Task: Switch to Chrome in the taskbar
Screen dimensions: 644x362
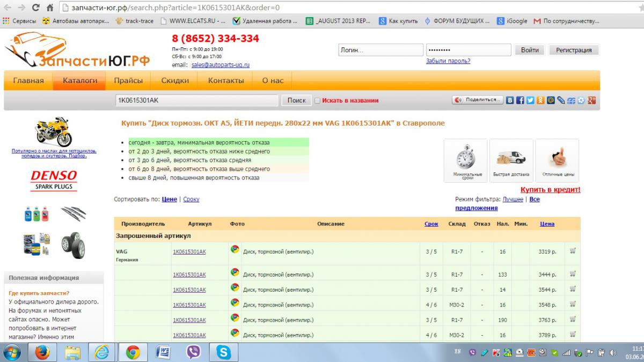Action: pos(133,352)
